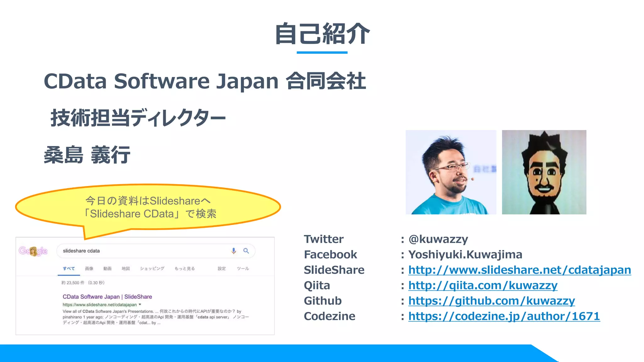Click the 'Yoshiyuki.Kuwajima' Facebook name

465,255
